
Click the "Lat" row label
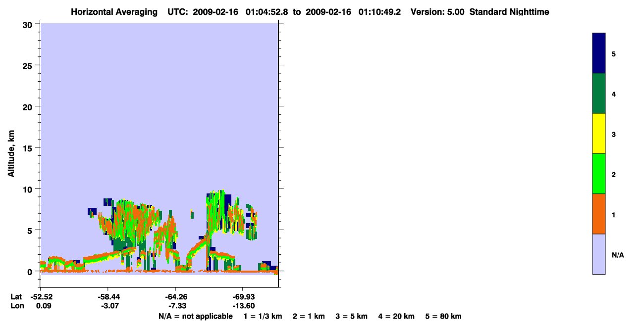tap(16, 297)
